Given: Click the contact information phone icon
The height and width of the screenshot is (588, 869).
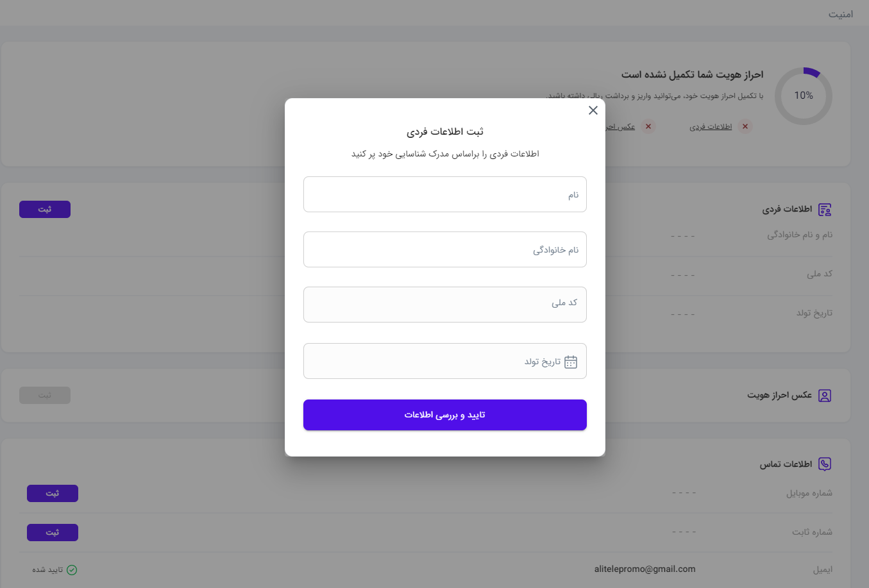Looking at the screenshot, I should tap(825, 464).
